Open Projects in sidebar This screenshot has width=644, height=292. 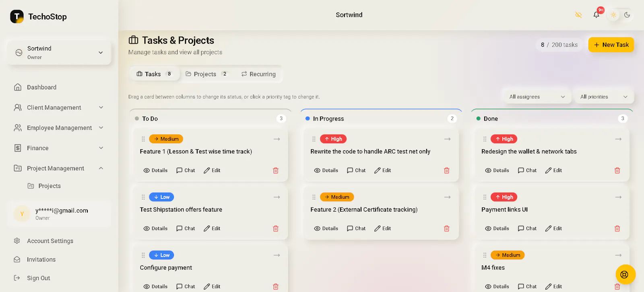(x=44, y=186)
